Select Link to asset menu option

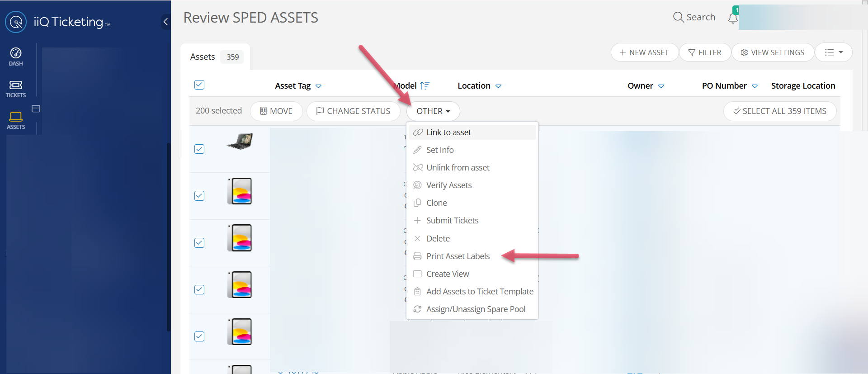(472, 132)
